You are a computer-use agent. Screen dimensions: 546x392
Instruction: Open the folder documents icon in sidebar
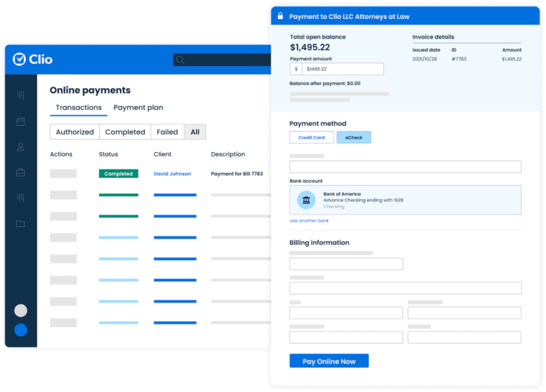point(20,224)
